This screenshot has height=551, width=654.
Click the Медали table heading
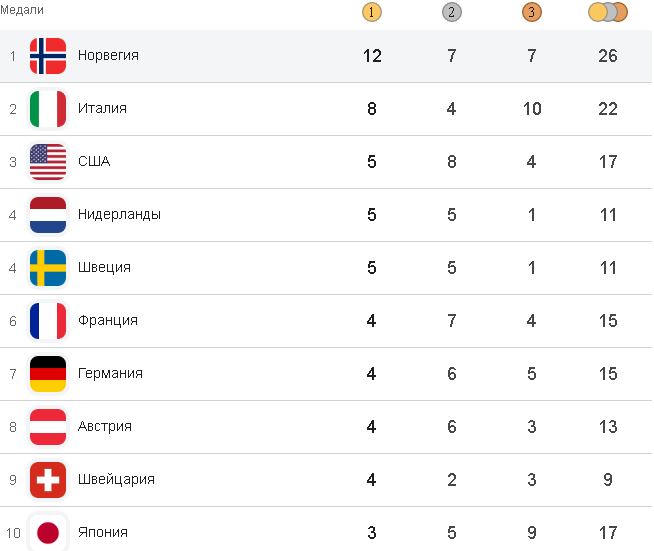22,9
